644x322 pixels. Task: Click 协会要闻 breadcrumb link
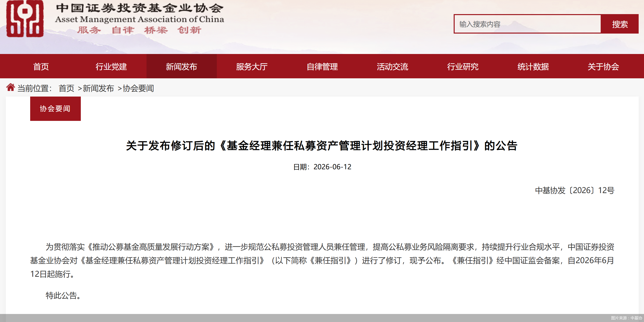pos(138,88)
